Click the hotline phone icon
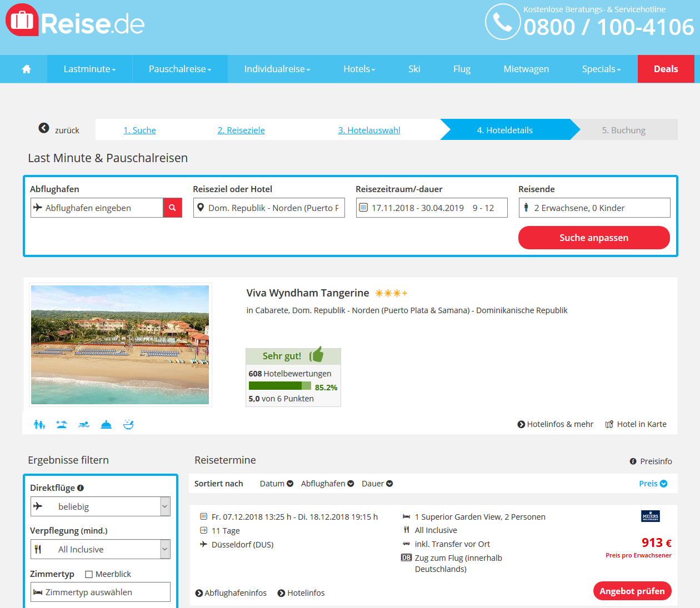The height and width of the screenshot is (608, 700). pyautogui.click(x=503, y=22)
